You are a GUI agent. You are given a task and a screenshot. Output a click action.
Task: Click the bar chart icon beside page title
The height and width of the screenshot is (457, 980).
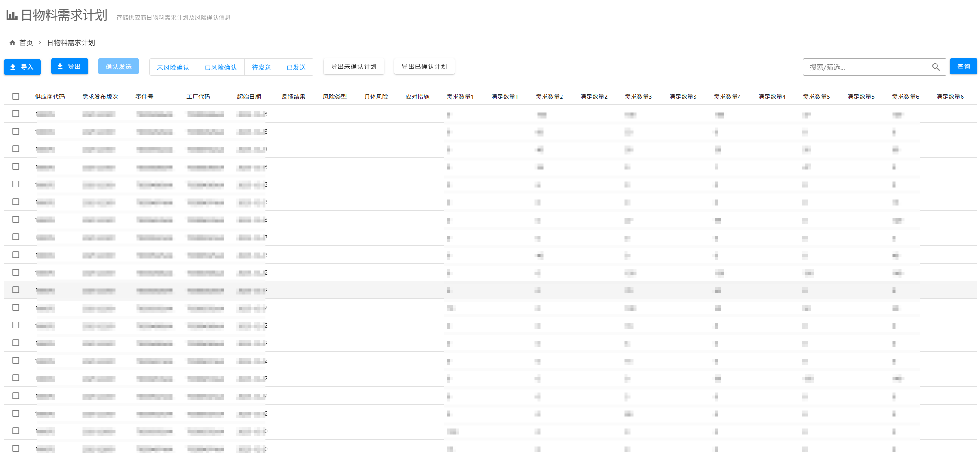[12, 15]
